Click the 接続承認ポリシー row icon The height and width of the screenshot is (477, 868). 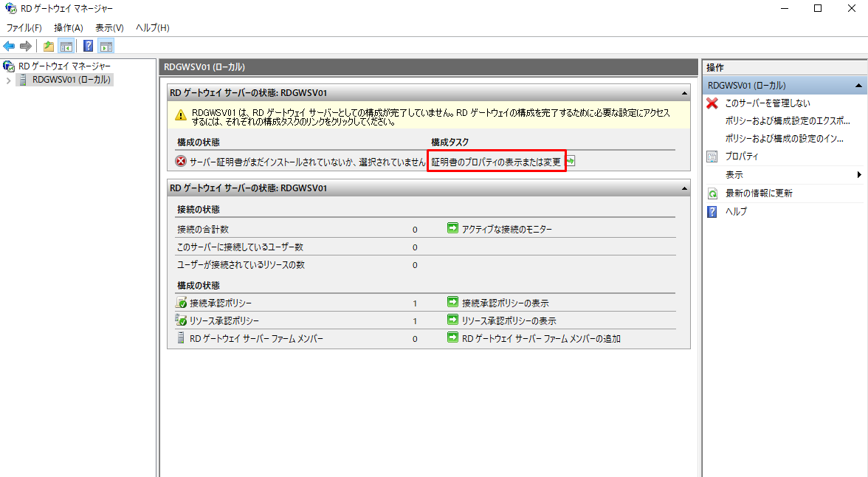[181, 303]
